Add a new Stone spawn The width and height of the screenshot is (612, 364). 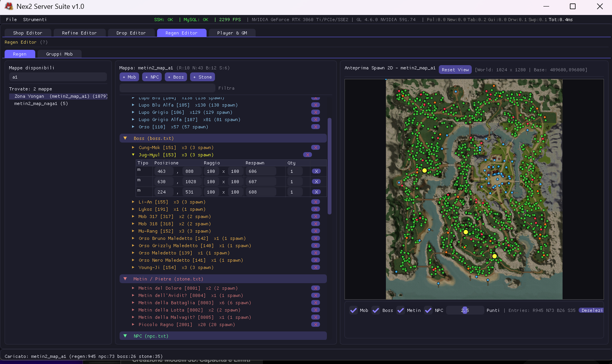(202, 77)
